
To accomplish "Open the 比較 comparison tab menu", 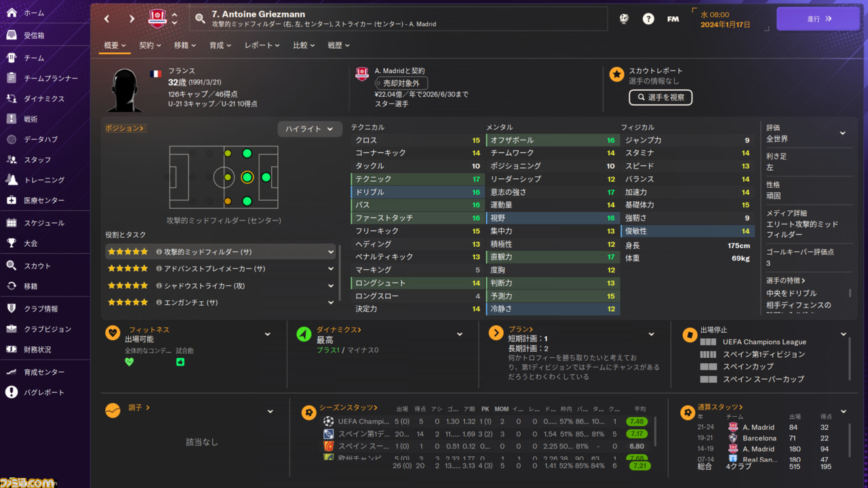I will (x=304, y=45).
